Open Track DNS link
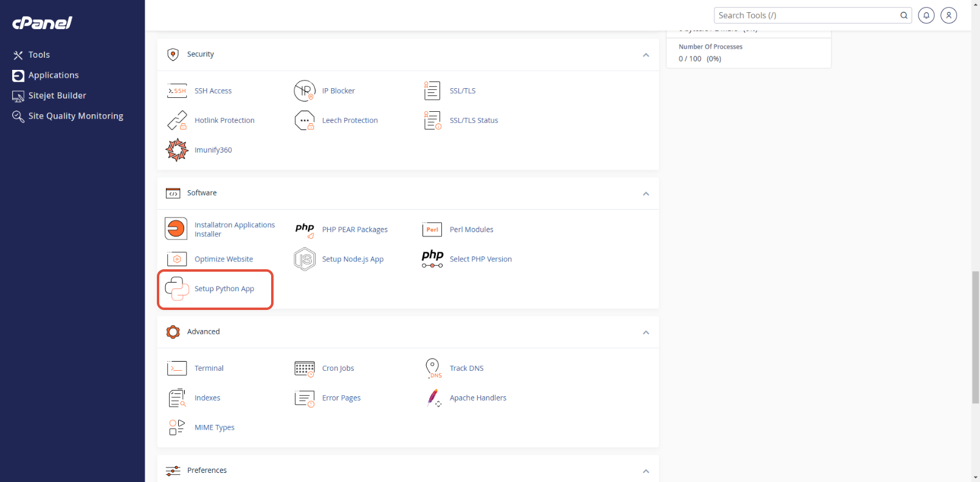 tap(467, 368)
